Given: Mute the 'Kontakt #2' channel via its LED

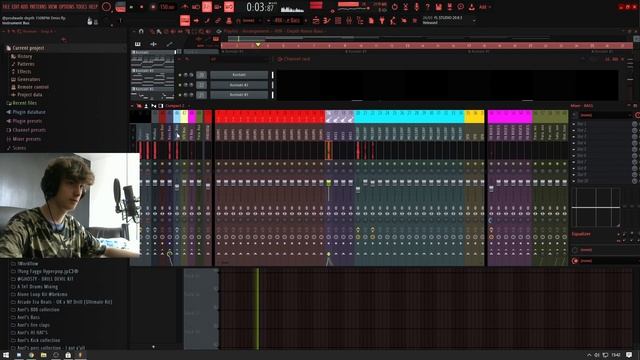Looking at the screenshot, I should tap(180, 85).
